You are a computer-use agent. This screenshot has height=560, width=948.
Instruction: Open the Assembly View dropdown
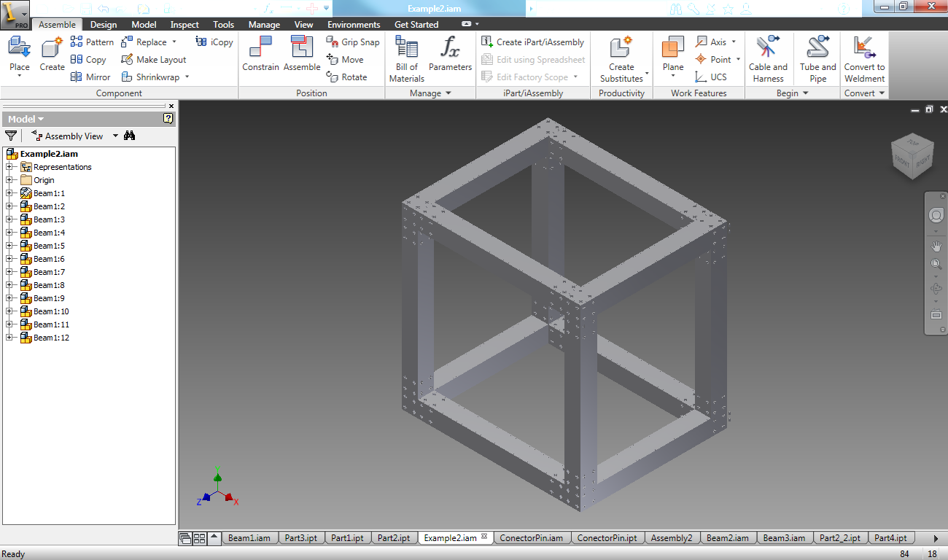pos(115,136)
